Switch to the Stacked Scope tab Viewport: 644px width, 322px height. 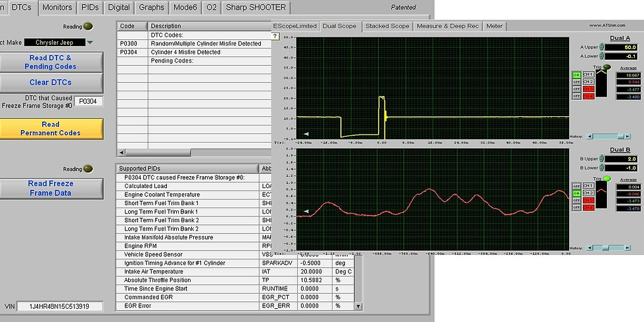tap(387, 26)
